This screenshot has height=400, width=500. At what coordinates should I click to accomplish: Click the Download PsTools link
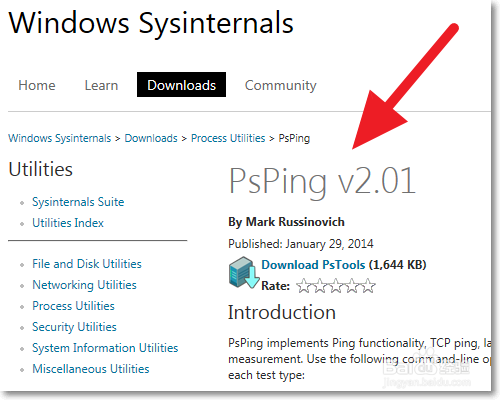[313, 265]
